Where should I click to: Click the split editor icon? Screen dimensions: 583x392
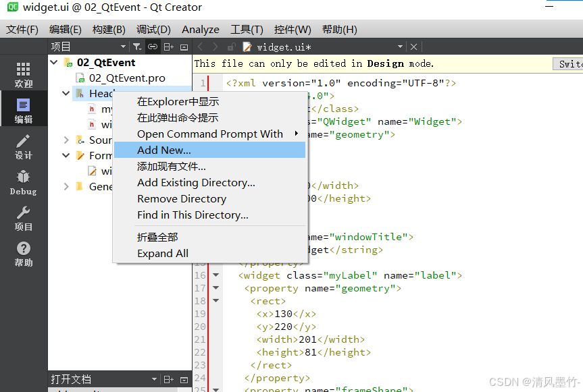[168, 46]
